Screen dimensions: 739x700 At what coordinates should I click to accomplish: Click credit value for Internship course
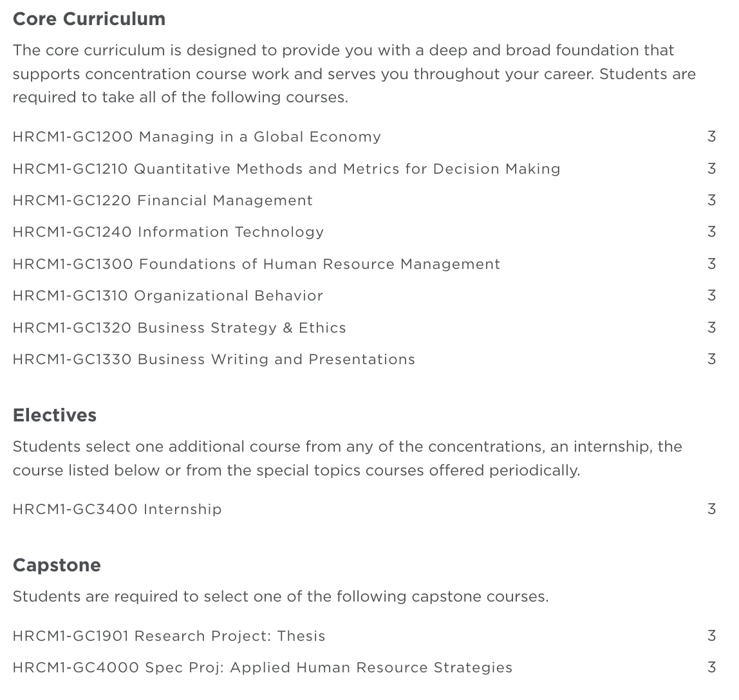click(x=711, y=510)
